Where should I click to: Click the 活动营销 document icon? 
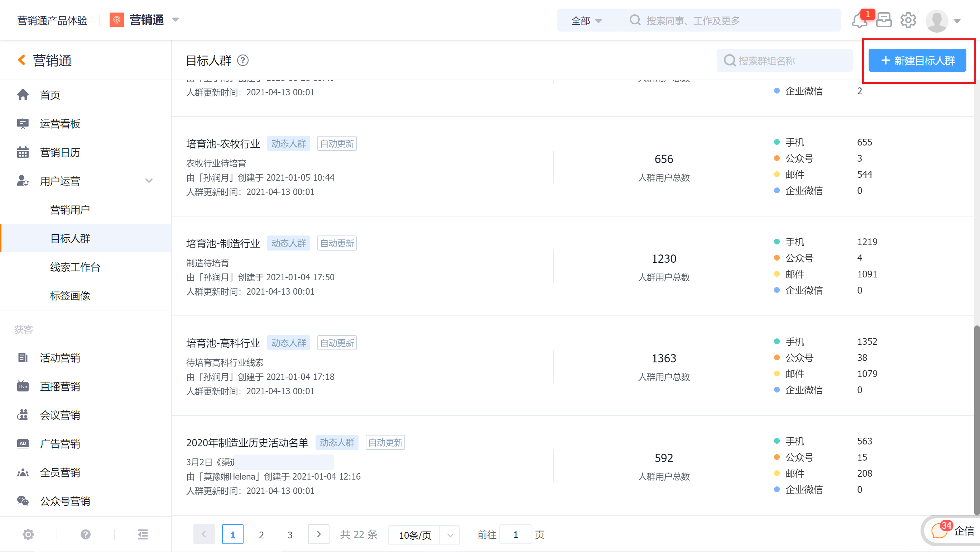point(23,358)
